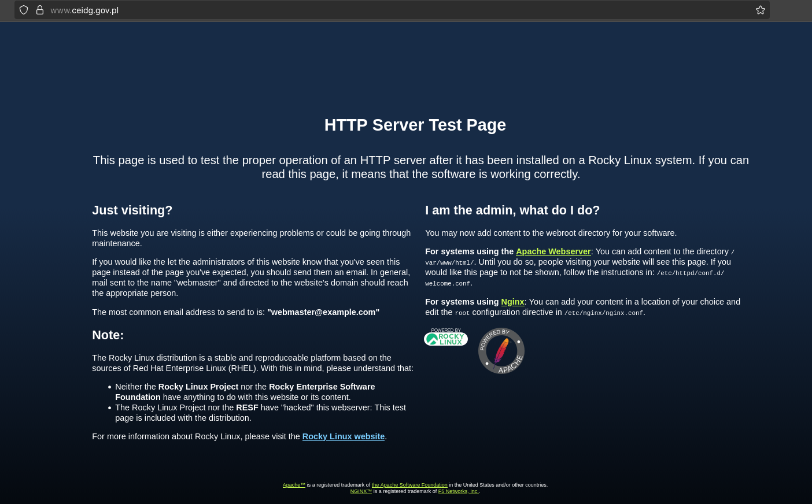Click the Note: section heading

coord(108,335)
